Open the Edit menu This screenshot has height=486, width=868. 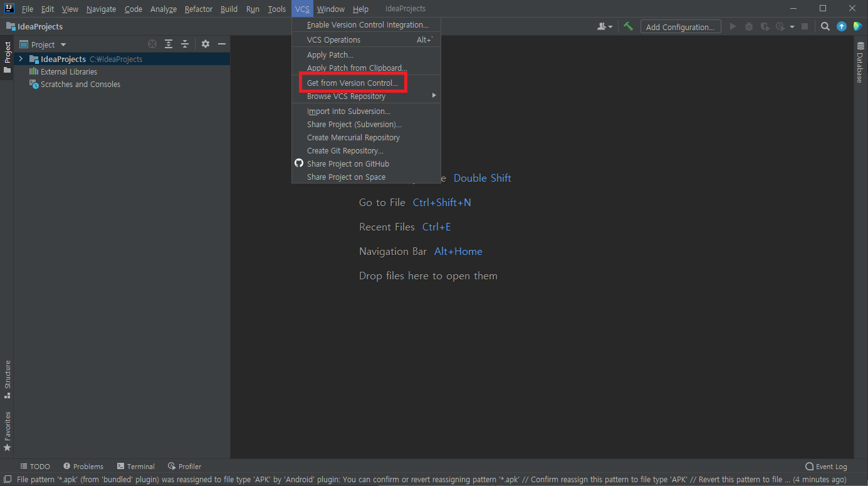48,9
